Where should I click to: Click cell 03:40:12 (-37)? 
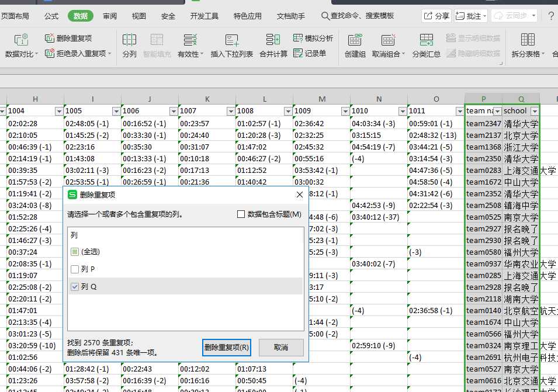(x=379, y=217)
